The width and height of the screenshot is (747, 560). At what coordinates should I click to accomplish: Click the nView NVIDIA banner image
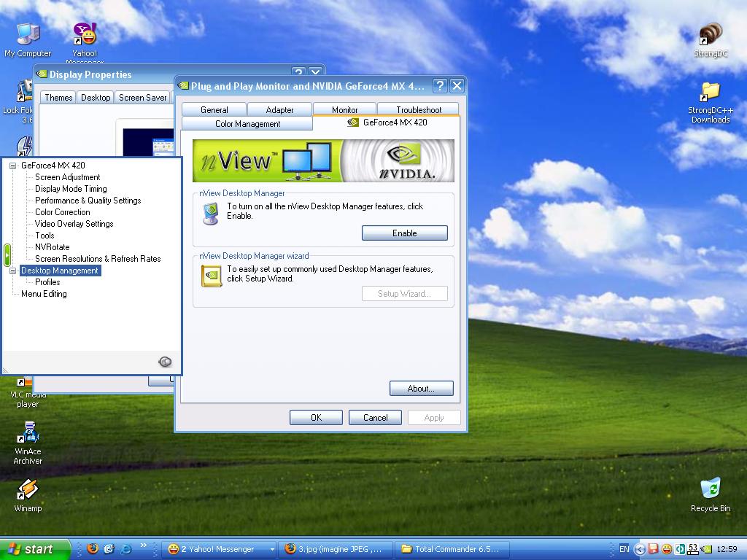[x=323, y=161]
